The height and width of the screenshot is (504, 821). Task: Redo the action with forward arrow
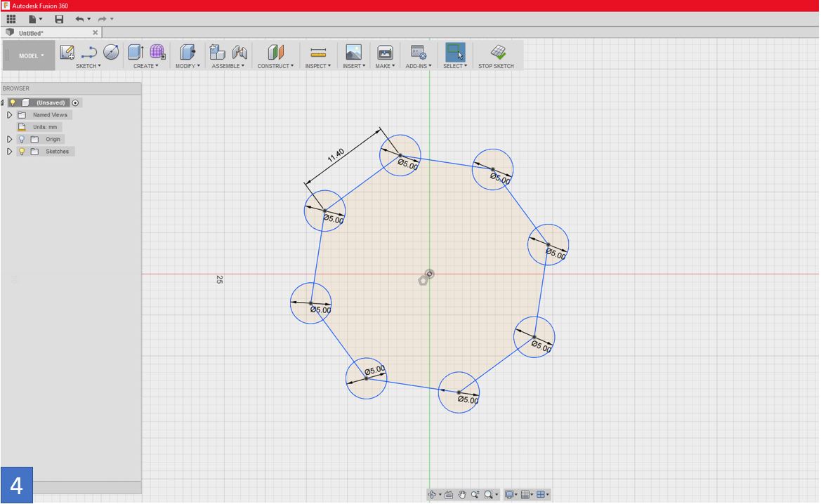click(102, 19)
